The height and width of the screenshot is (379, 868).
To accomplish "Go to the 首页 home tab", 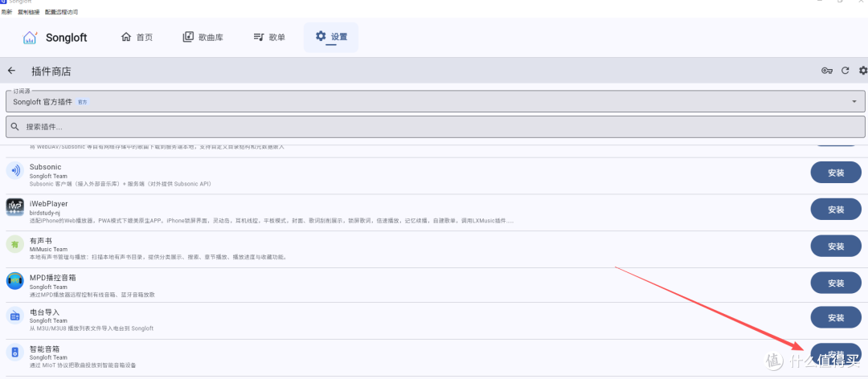I will point(137,38).
